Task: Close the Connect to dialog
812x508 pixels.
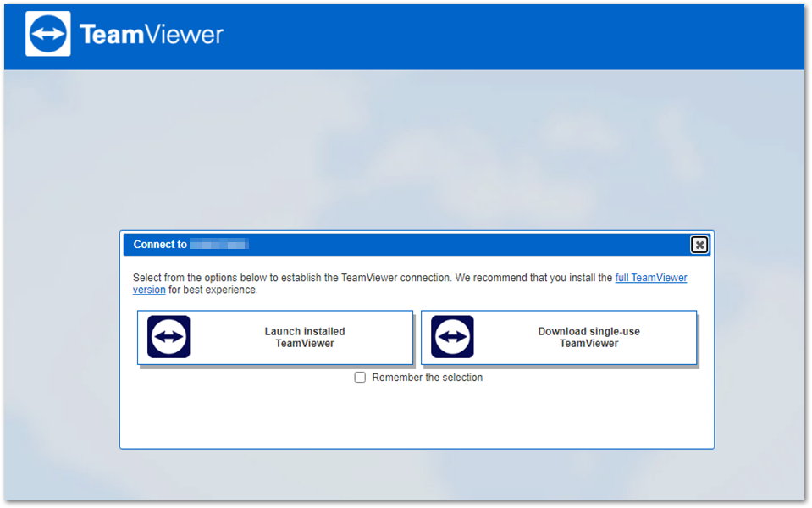Action: [x=699, y=245]
